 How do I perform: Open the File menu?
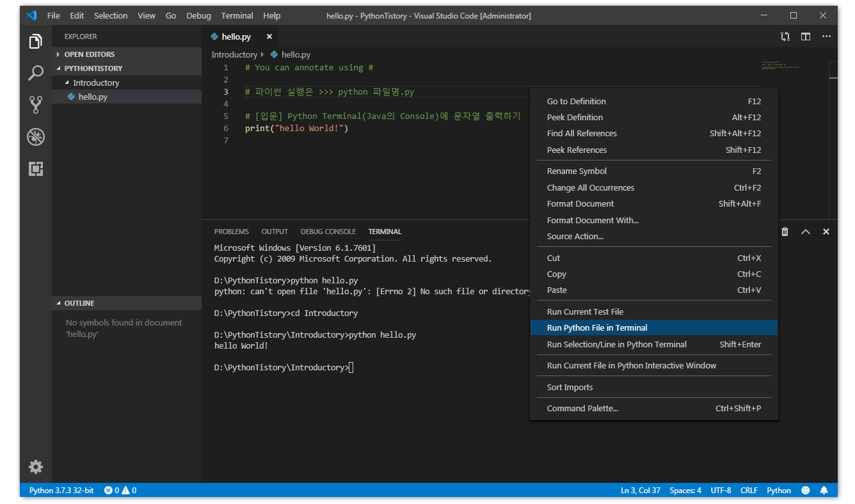(54, 15)
